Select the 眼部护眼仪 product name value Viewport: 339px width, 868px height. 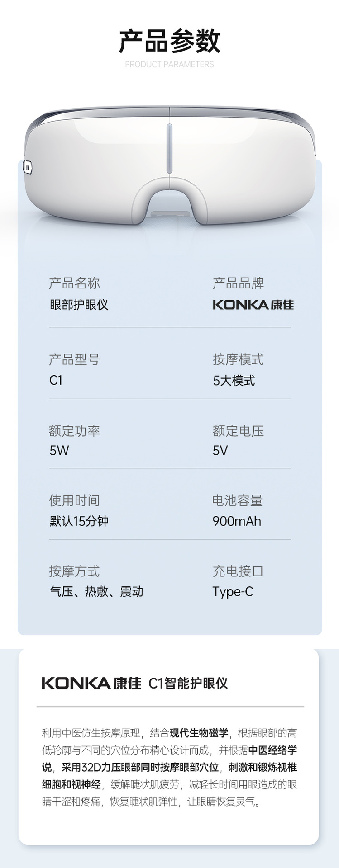79,305
